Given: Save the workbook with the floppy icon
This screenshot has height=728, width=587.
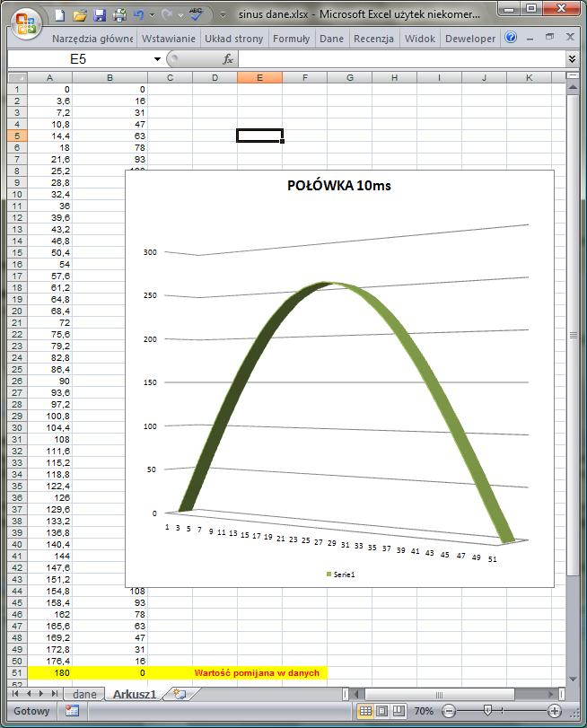Looking at the screenshot, I should point(100,15).
